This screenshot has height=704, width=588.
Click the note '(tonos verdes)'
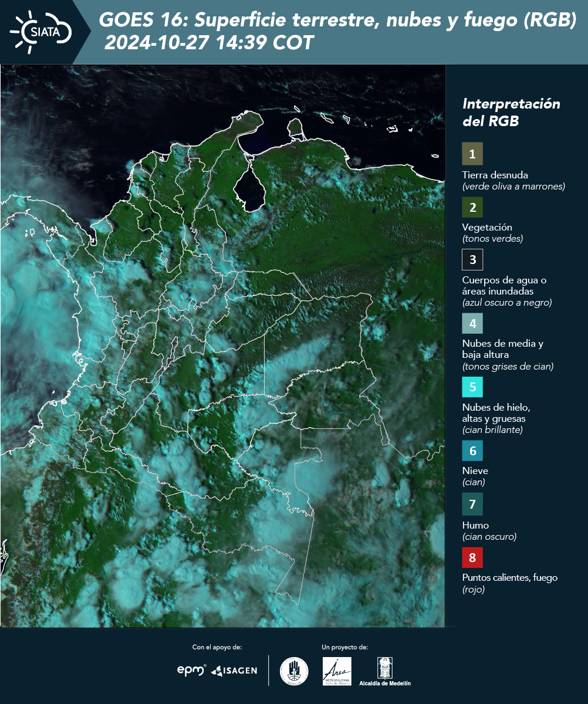tap(492, 239)
